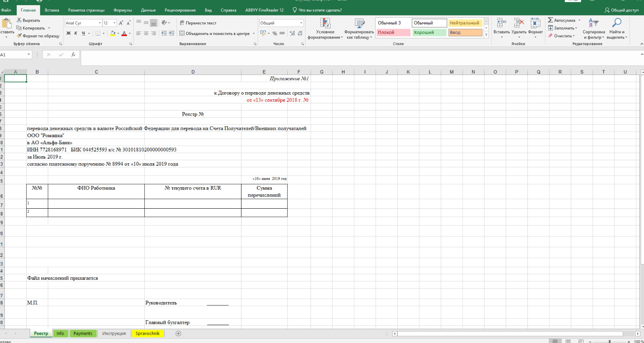Image resolution: width=644 pixels, height=343 pixels.
Task: Open Format as Table (Форматировать как таблицу)
Action: (x=359, y=29)
